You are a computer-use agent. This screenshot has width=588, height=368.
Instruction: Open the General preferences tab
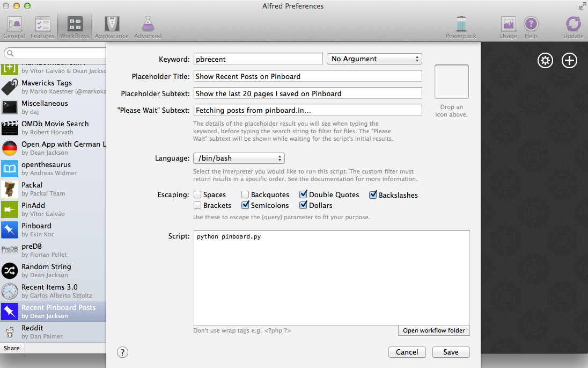[x=14, y=27]
